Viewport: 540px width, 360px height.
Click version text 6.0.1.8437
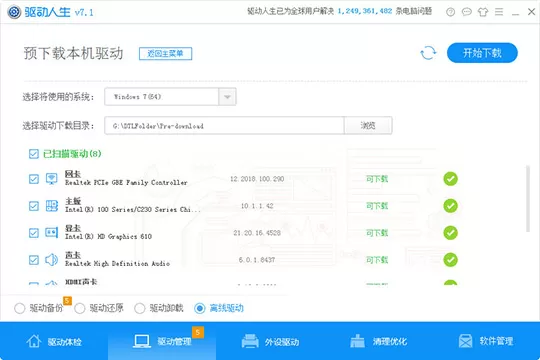pos(257,260)
